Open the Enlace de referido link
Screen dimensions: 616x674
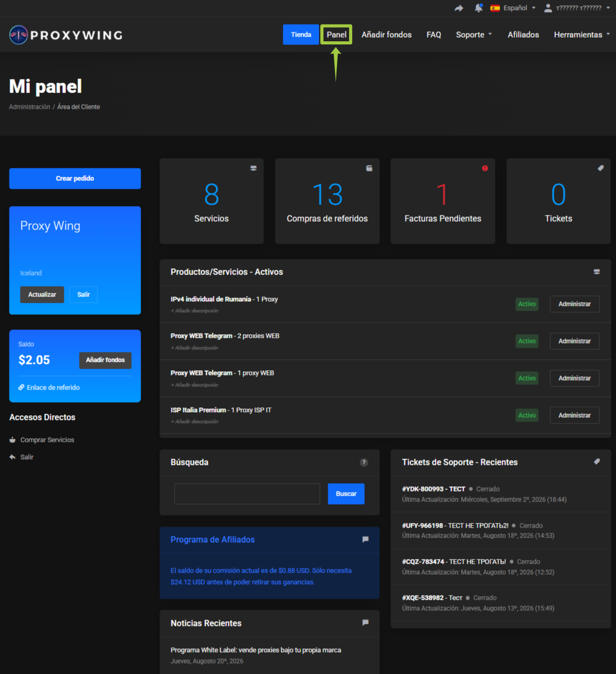(x=53, y=387)
